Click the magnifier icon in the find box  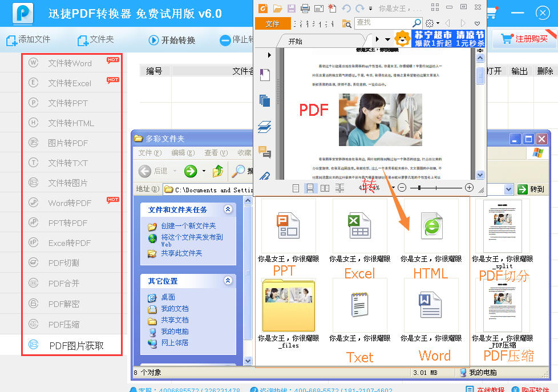tap(416, 23)
